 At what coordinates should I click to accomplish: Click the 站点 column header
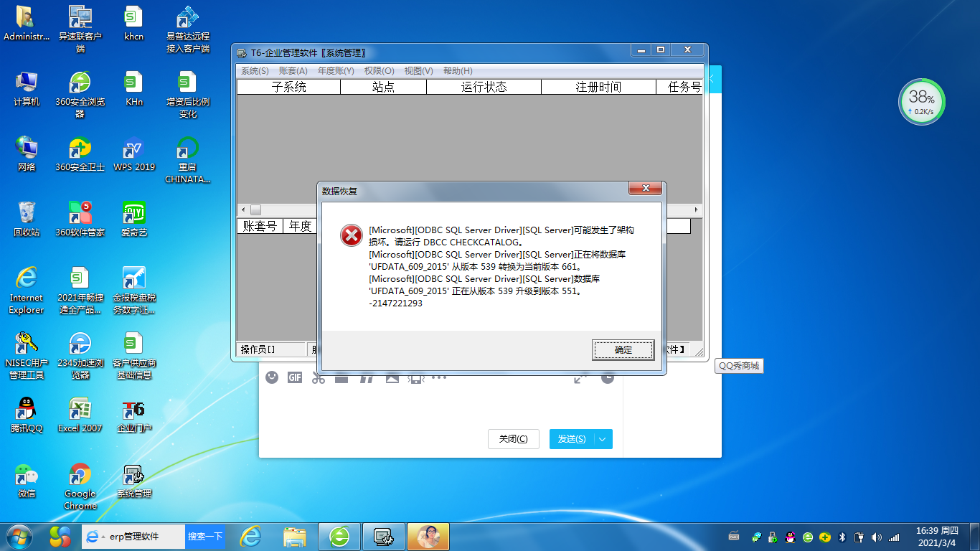tap(384, 87)
